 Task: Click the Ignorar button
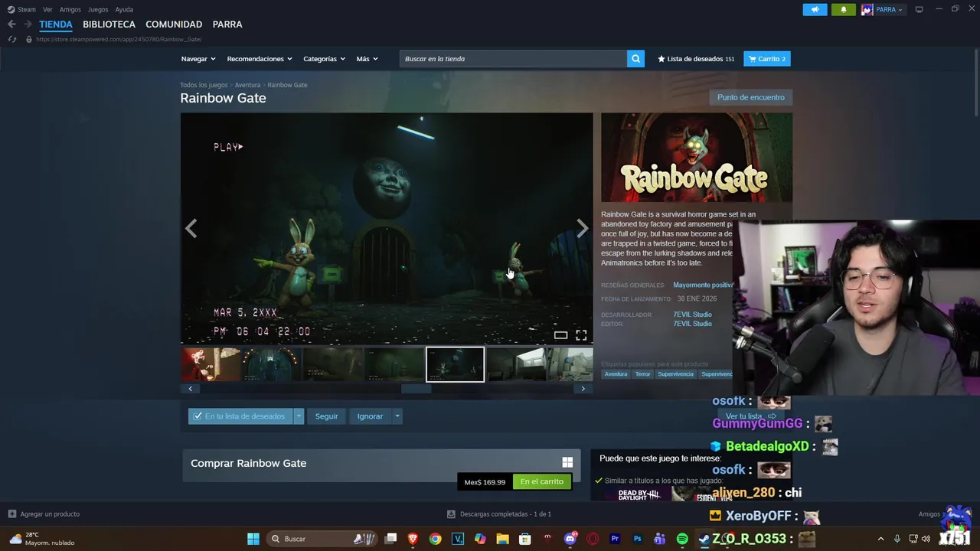point(370,416)
